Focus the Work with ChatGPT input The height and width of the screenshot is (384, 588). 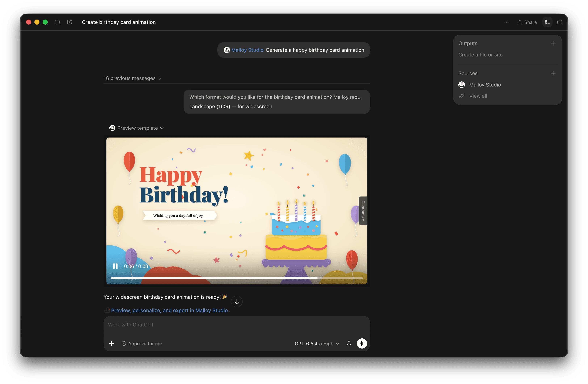pos(236,325)
